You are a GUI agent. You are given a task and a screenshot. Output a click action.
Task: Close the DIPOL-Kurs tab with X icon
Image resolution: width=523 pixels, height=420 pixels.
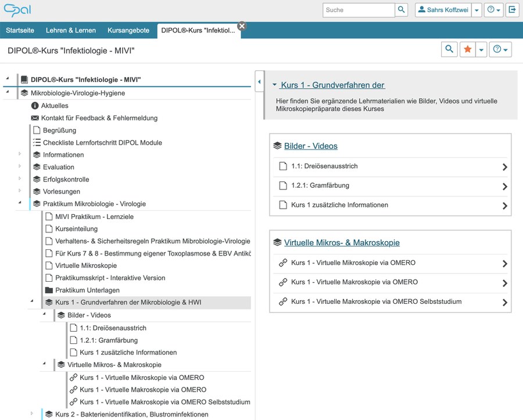point(242,26)
